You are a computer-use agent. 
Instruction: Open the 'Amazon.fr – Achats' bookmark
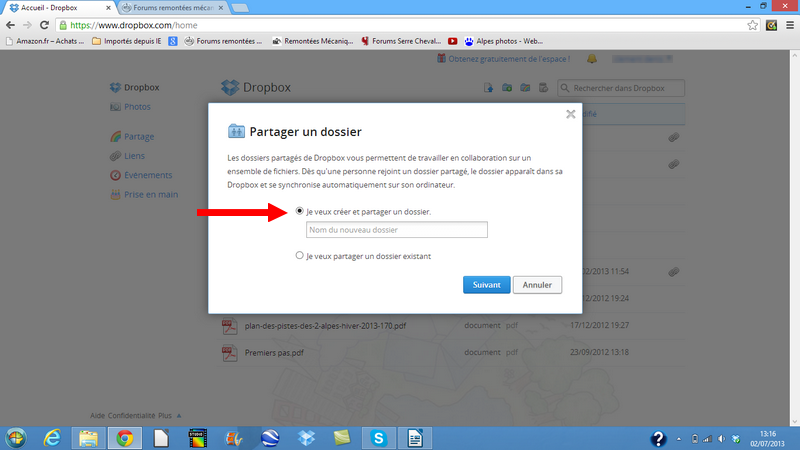pos(45,41)
